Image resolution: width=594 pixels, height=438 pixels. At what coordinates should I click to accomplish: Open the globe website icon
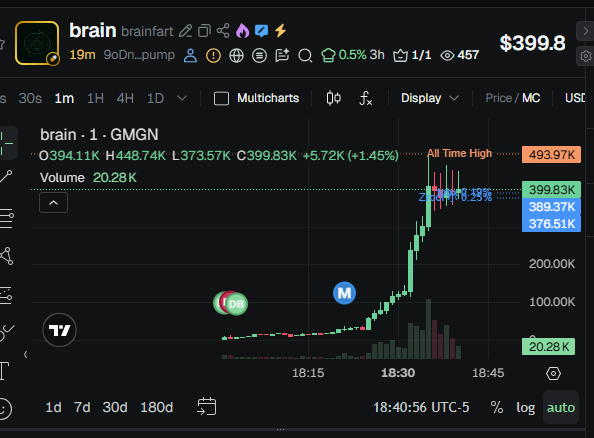236,56
